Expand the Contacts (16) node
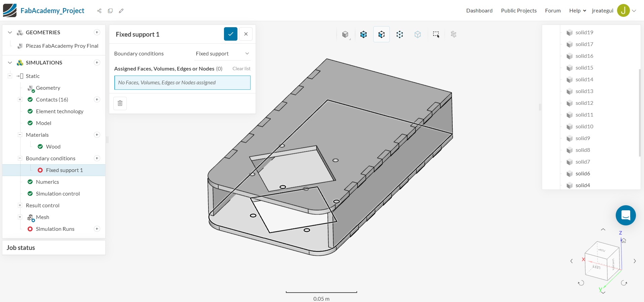This screenshot has height=302, width=644. (20, 99)
